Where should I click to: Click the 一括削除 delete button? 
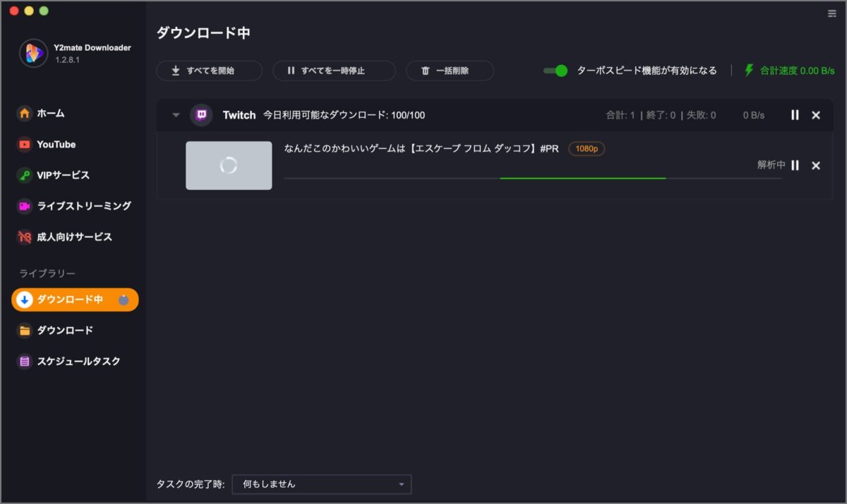450,71
